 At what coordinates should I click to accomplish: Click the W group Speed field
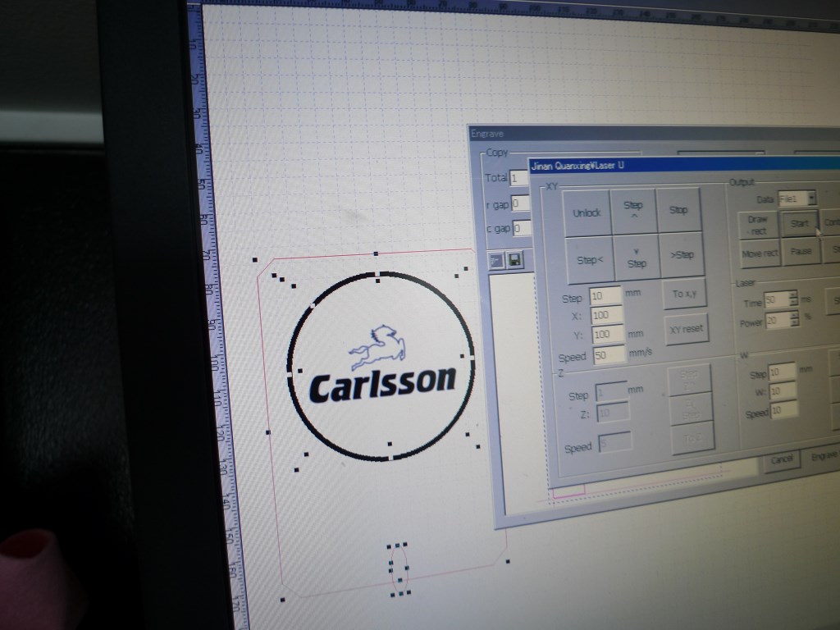[x=784, y=410]
